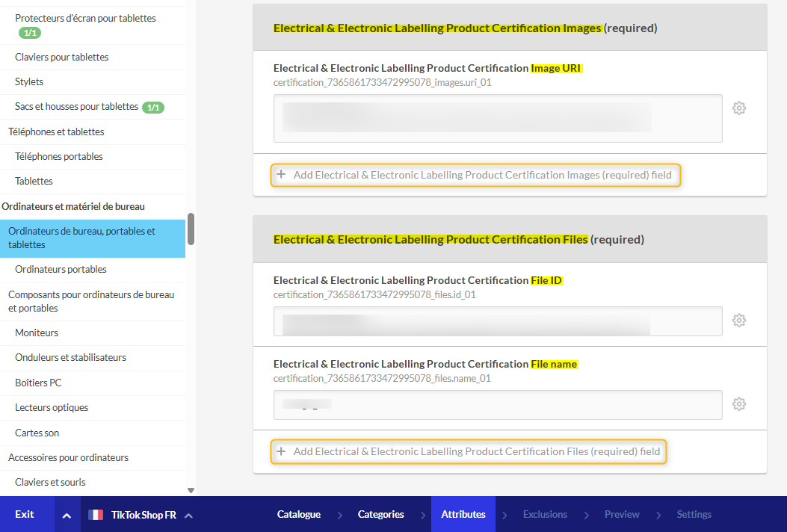
Task: Select Ordinateurs portables category
Action: coord(61,269)
